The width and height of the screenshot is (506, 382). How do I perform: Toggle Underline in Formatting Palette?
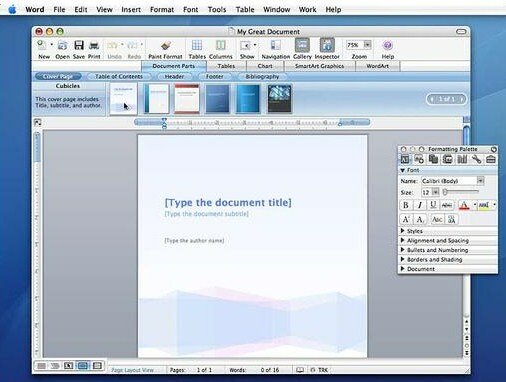[433, 205]
